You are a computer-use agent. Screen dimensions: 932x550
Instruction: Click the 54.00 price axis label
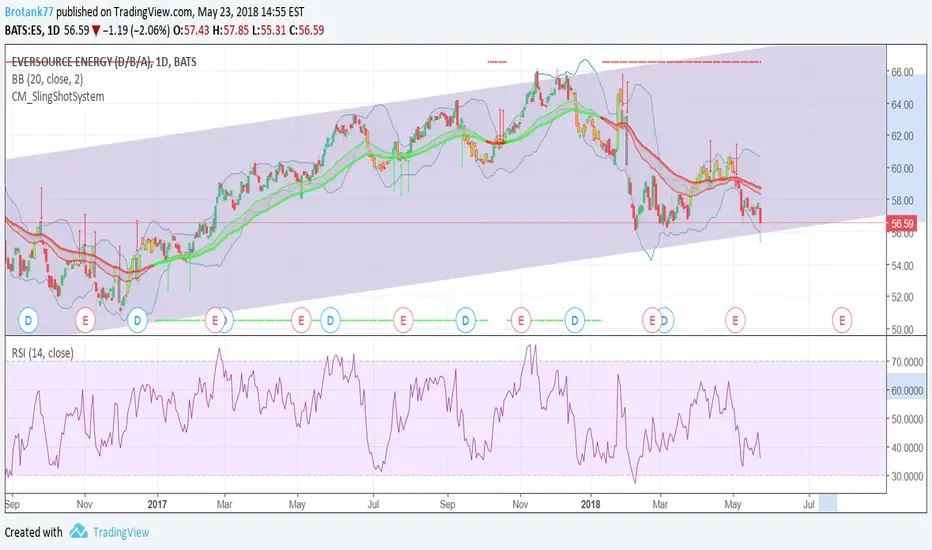pyautogui.click(x=902, y=265)
